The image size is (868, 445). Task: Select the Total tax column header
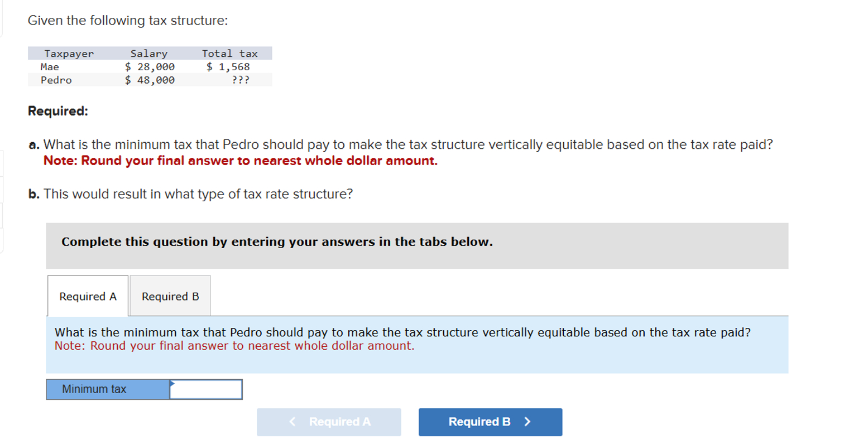click(230, 54)
